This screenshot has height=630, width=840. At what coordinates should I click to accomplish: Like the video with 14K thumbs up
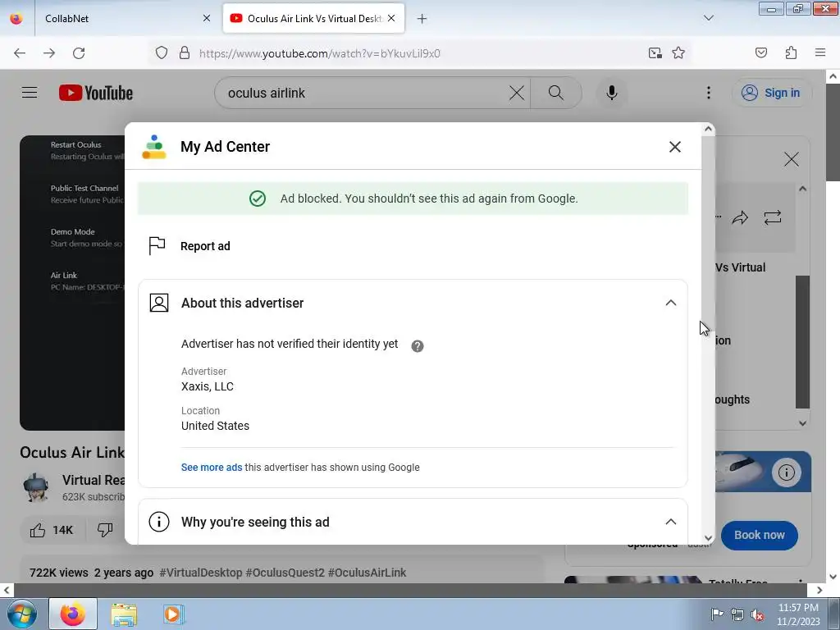(52, 530)
